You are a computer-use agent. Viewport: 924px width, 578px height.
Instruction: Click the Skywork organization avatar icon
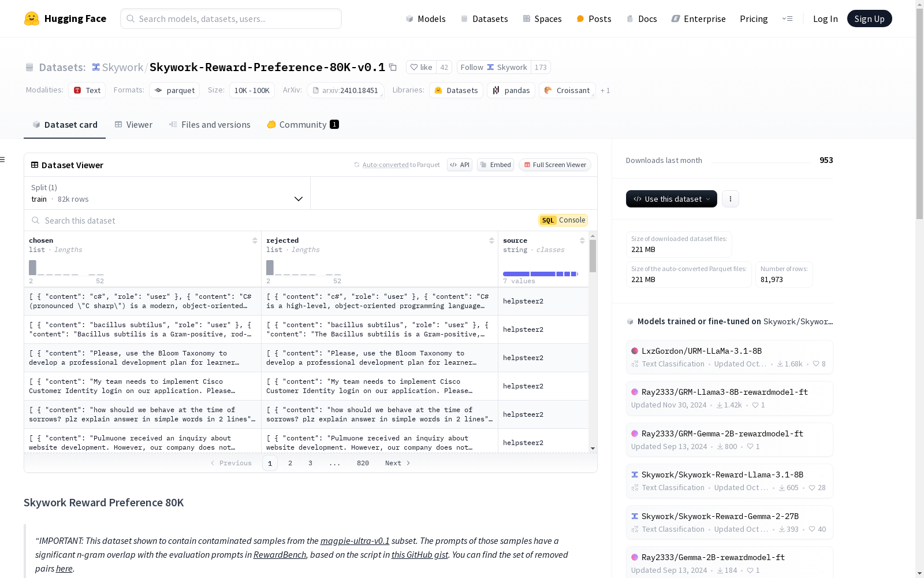pos(96,67)
